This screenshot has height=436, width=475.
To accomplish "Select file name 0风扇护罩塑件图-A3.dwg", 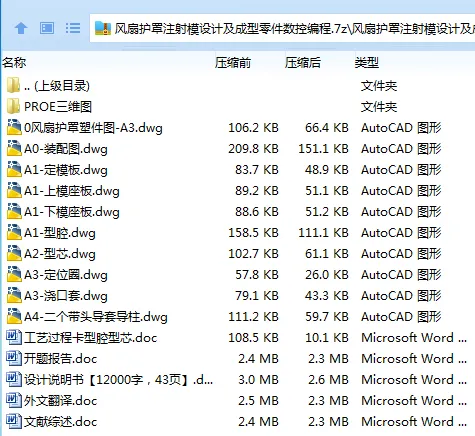I will pyautogui.click(x=93, y=128).
